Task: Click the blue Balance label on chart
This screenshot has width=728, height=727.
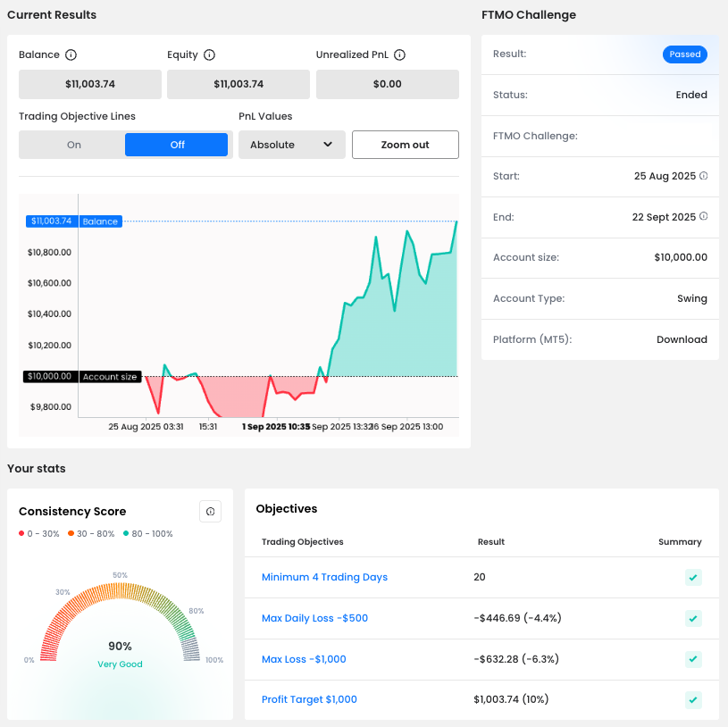Action: click(x=100, y=221)
